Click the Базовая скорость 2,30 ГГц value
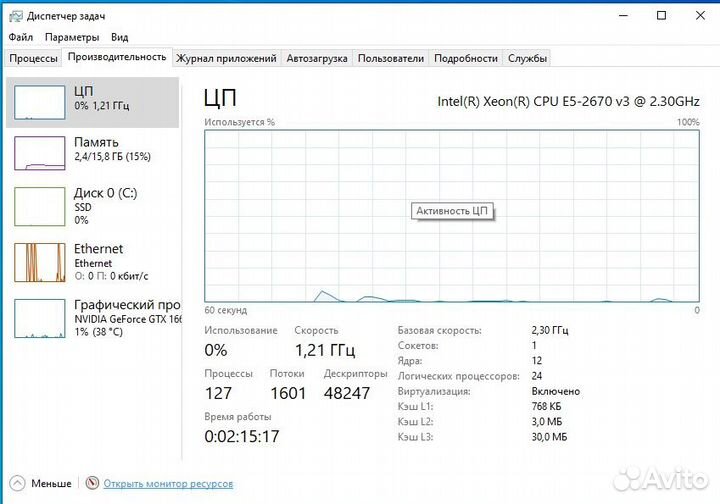This screenshot has width=720, height=504. tap(550, 330)
